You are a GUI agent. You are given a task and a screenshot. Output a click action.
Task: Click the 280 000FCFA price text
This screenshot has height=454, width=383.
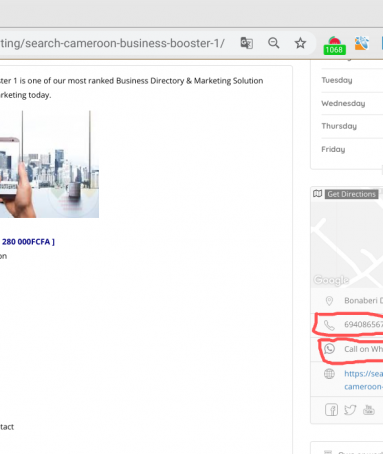[x=27, y=242]
